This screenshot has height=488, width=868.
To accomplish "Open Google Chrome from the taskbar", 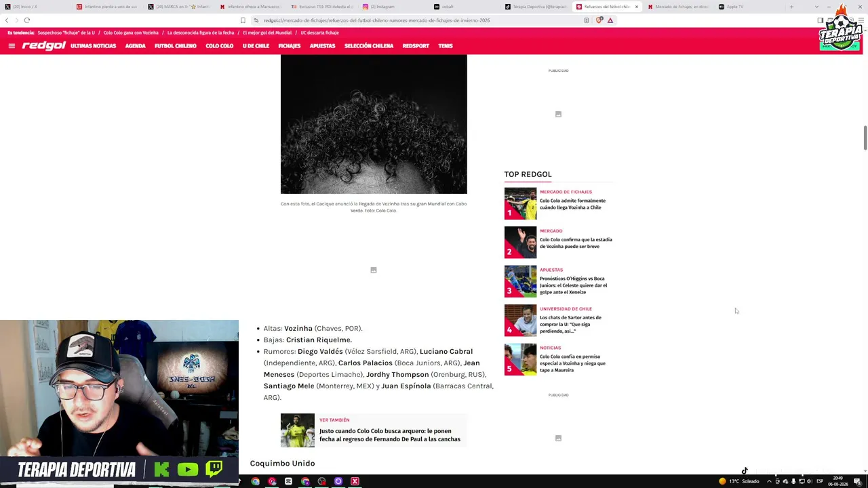I will 255,481.
